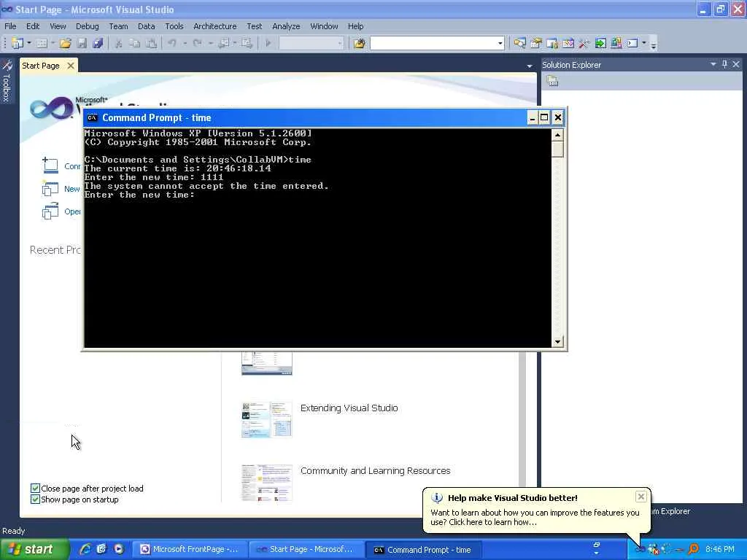Open the Edit menu
This screenshot has height=560, width=747.
tap(33, 26)
